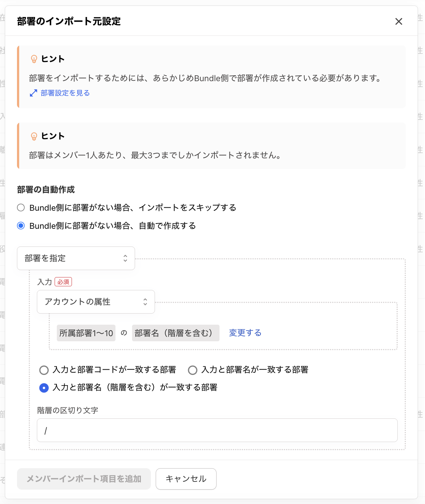Click the 所属部署1〜10 attribute tag

pyautogui.click(x=86, y=333)
